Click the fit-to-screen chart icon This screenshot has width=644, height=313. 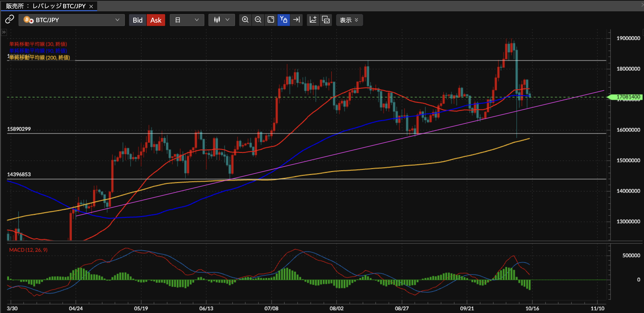pos(271,20)
